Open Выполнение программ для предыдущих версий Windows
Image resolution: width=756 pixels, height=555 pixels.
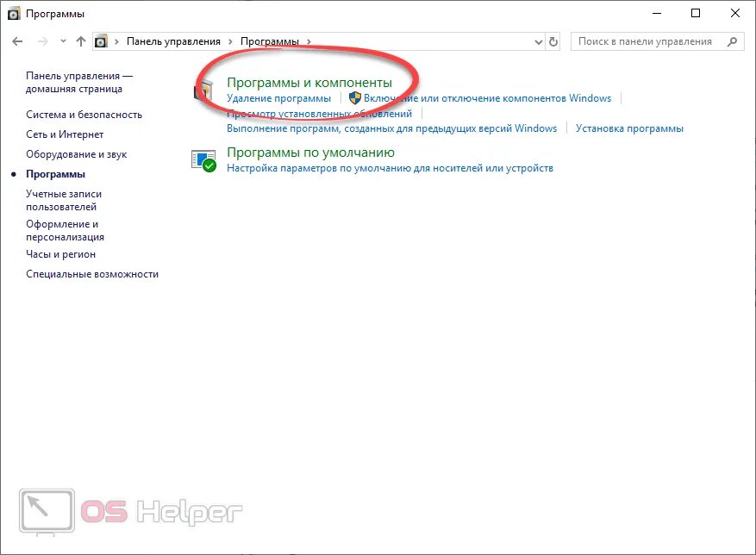pos(391,128)
